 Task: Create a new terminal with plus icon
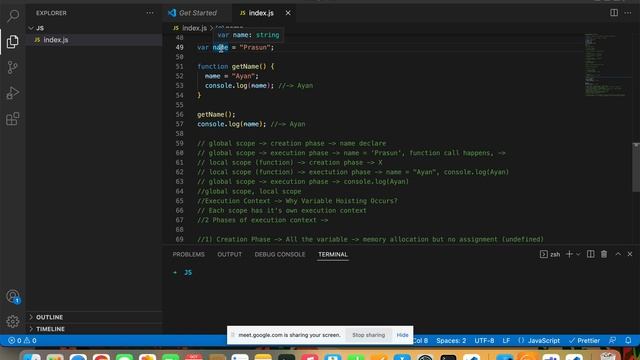tap(569, 254)
